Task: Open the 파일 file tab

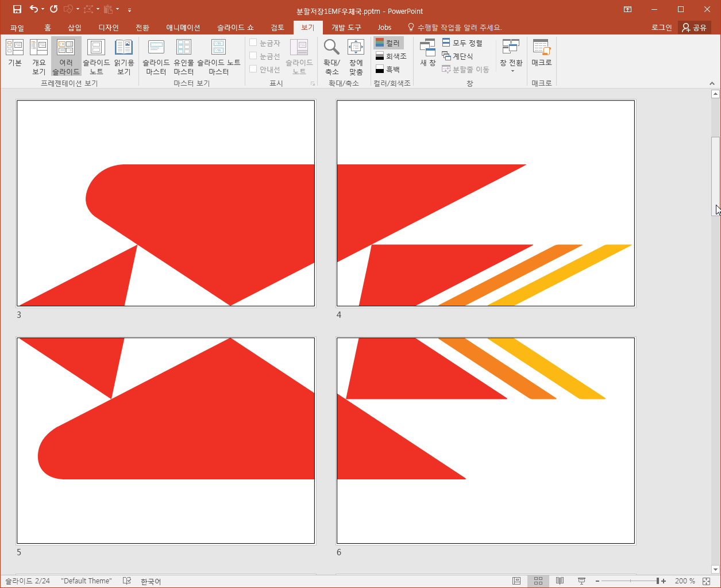Action: (17, 28)
